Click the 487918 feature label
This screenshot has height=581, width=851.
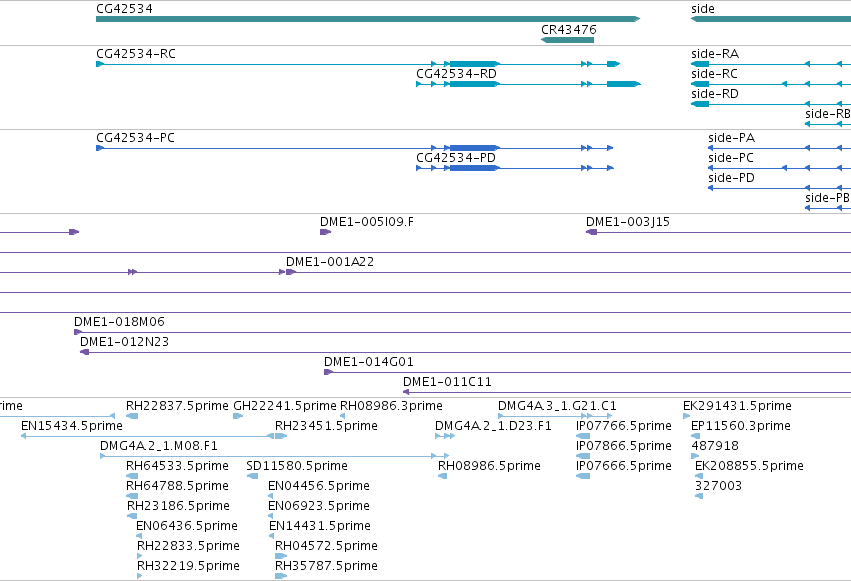(x=715, y=446)
